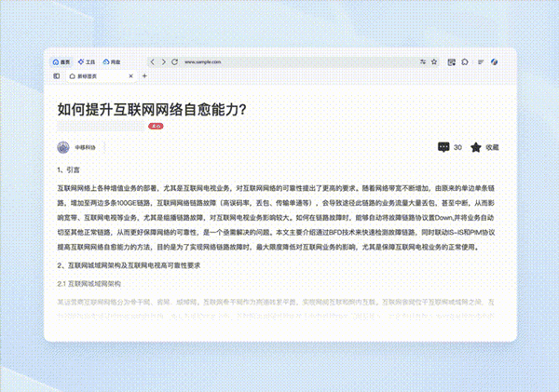Open the browser menu list icon
The width and height of the screenshot is (559, 392).
coord(481,61)
